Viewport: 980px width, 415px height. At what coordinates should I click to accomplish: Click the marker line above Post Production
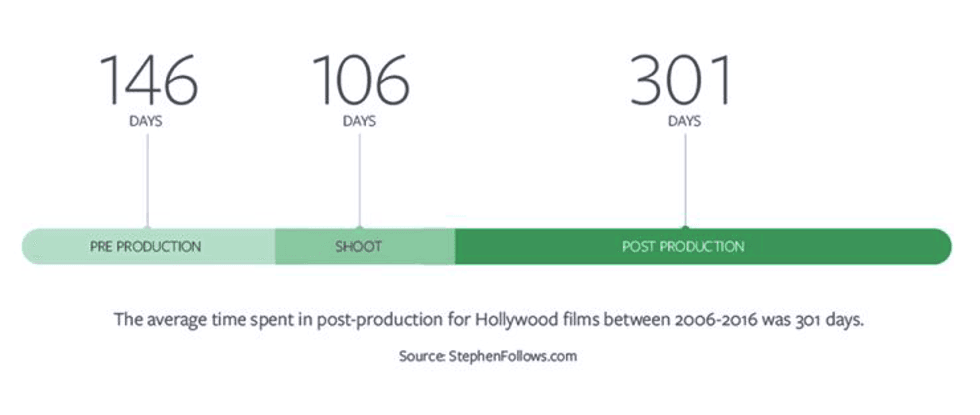tap(685, 180)
